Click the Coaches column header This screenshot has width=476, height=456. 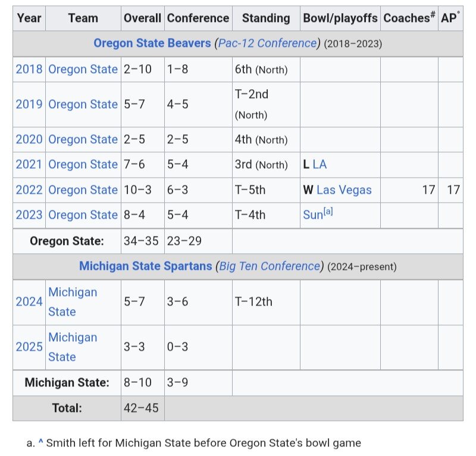click(409, 18)
